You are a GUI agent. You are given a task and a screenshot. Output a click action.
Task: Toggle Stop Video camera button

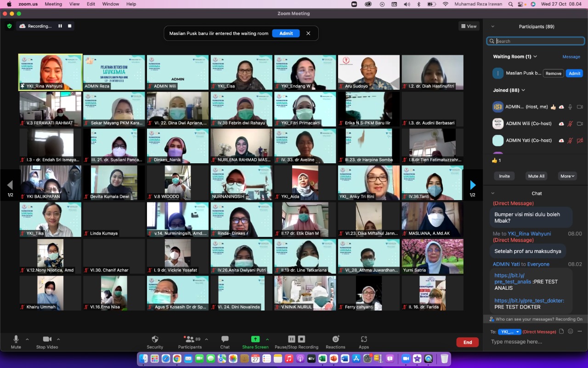(x=47, y=339)
